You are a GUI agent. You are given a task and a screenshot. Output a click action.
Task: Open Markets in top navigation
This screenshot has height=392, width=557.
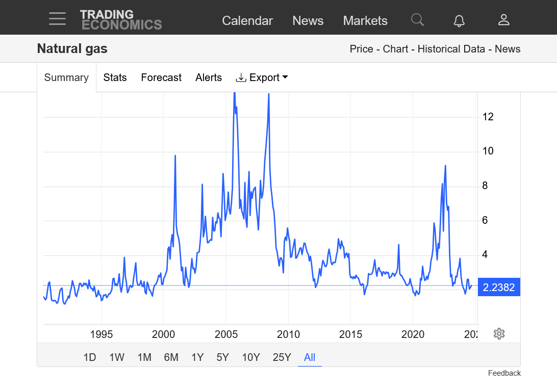pos(365,20)
